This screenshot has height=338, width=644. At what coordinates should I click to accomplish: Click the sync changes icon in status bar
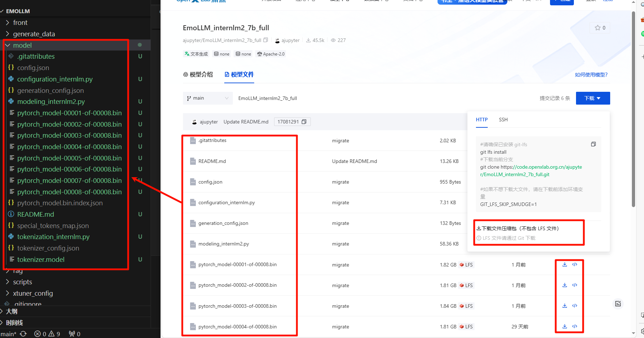[23, 334]
